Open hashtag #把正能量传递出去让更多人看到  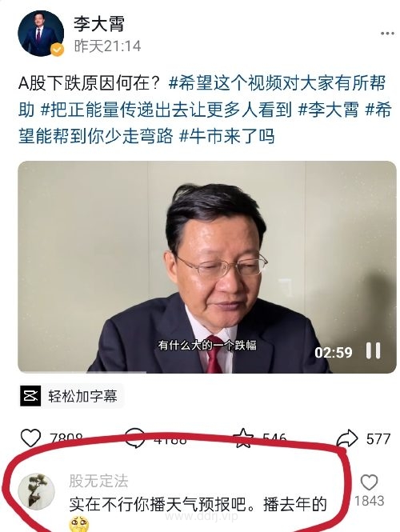pyautogui.click(x=166, y=110)
